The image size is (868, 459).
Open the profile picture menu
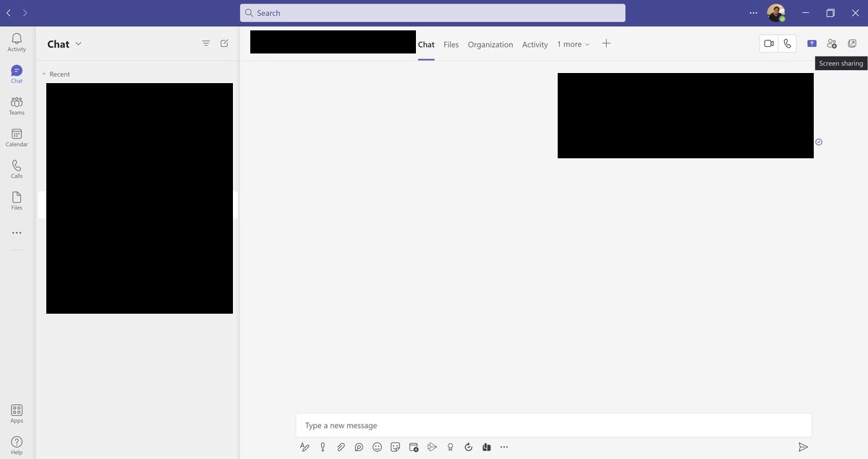click(x=776, y=13)
